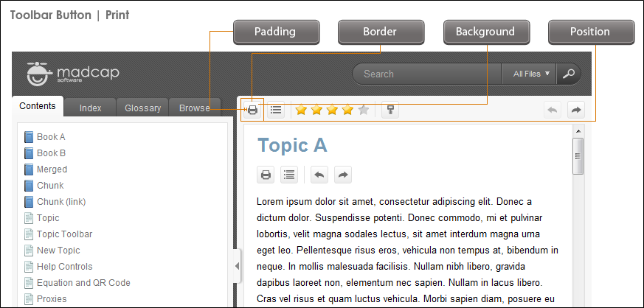Click print icon below the Topic A heading
Viewport: 644px width, 308px height.
tap(266, 175)
